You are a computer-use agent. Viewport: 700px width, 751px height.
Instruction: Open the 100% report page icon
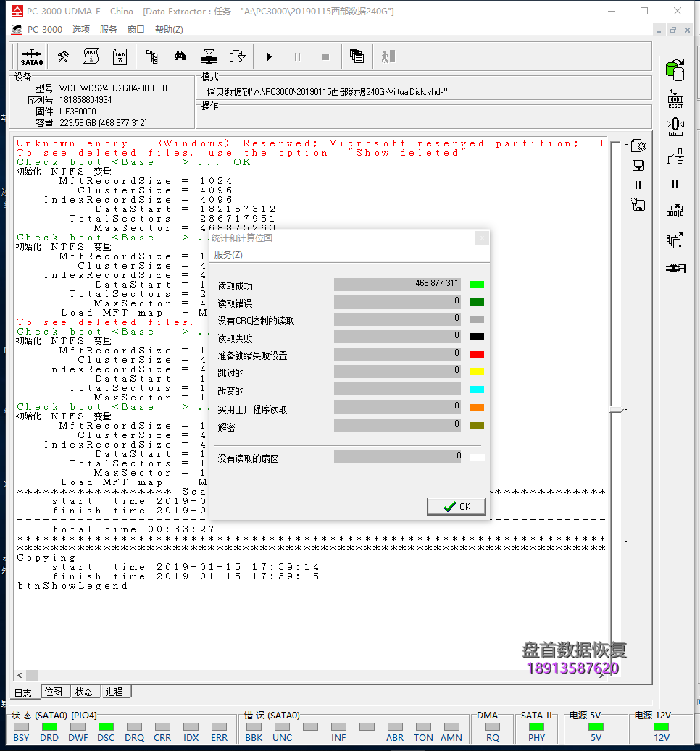(x=120, y=56)
